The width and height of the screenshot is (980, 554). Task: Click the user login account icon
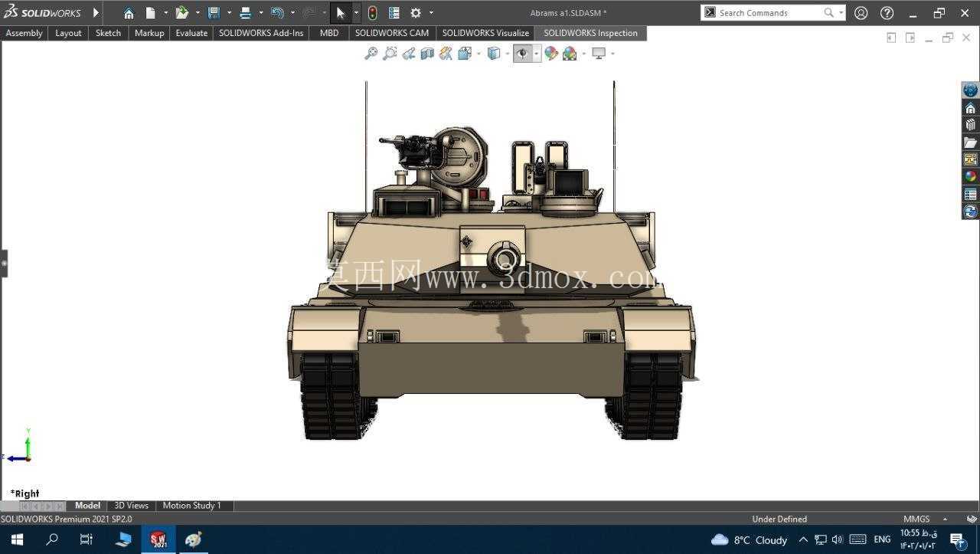coord(861,13)
